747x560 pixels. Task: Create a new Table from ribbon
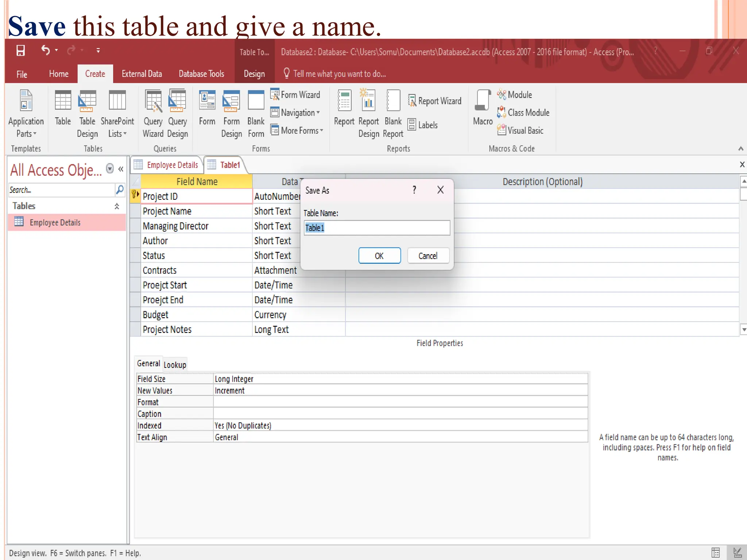click(63, 108)
